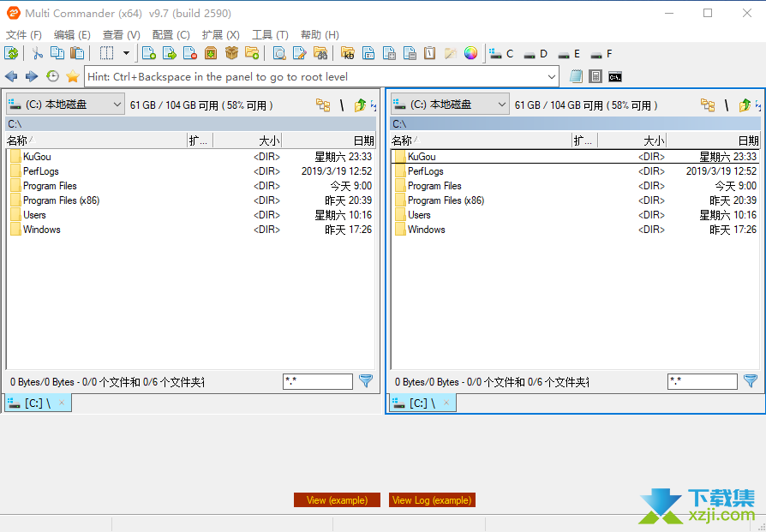Screen dimensions: 766x532
Task: Open the 文件 (F) menu
Action: [24, 34]
